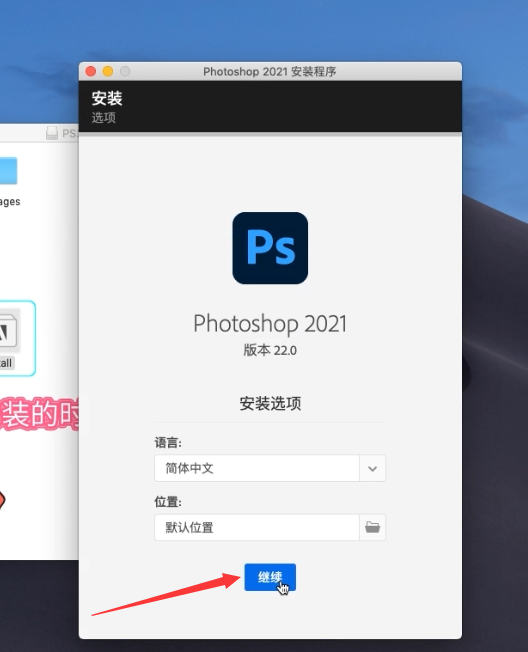Click the 默认位置 install location field

(257, 527)
